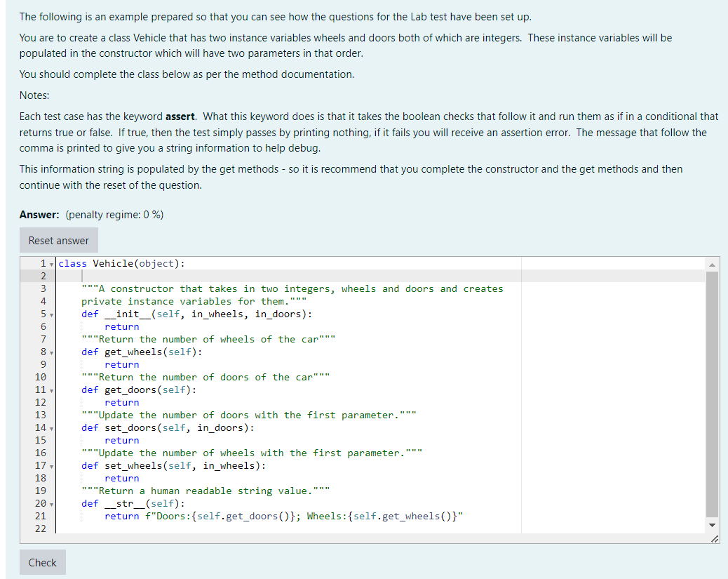Click the Reset answer button
The width and height of the screenshot is (728, 579).
[58, 239]
